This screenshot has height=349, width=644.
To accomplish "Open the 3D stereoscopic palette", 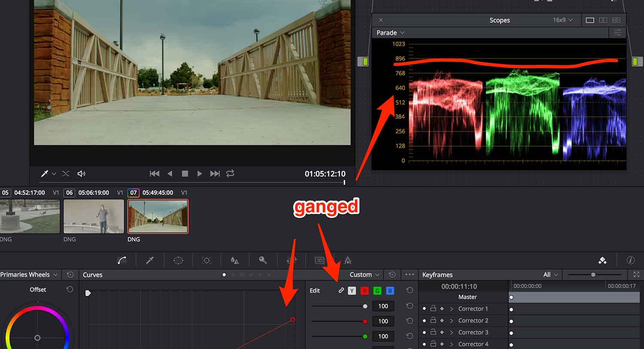I will pyautogui.click(x=319, y=260).
